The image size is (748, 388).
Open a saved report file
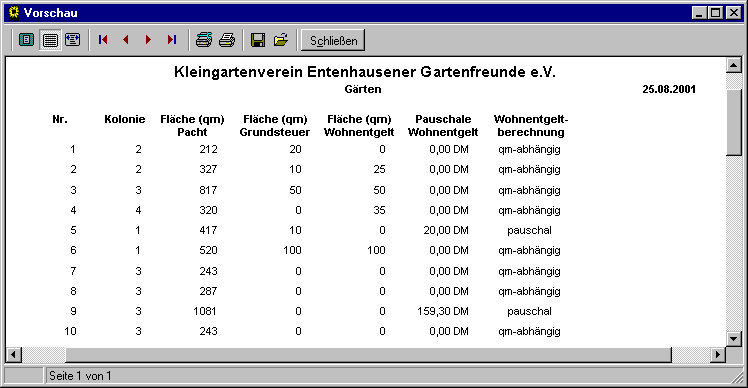[x=281, y=40]
